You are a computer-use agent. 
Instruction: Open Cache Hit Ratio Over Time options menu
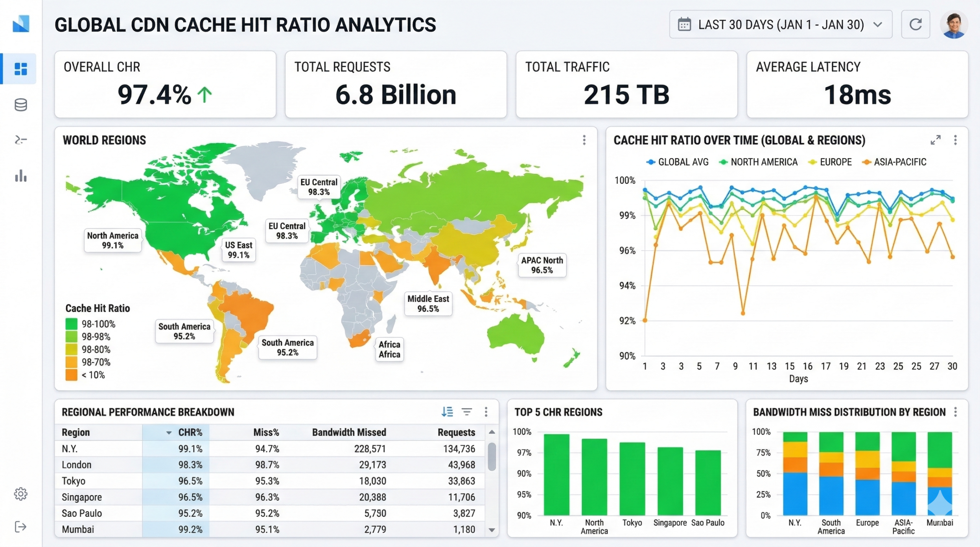pyautogui.click(x=955, y=140)
